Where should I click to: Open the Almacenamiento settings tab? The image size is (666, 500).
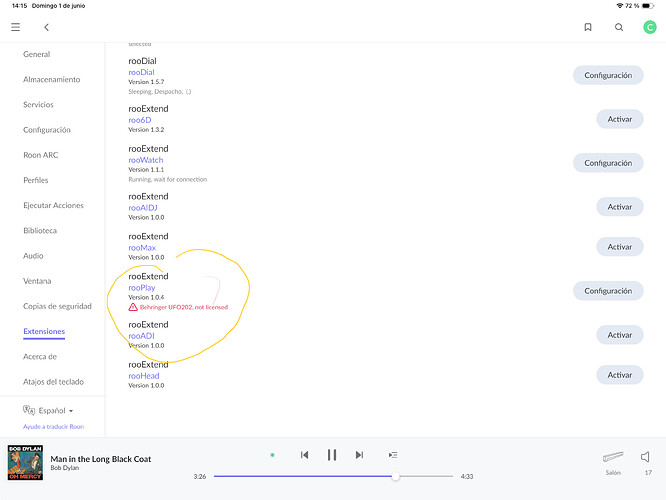click(51, 79)
